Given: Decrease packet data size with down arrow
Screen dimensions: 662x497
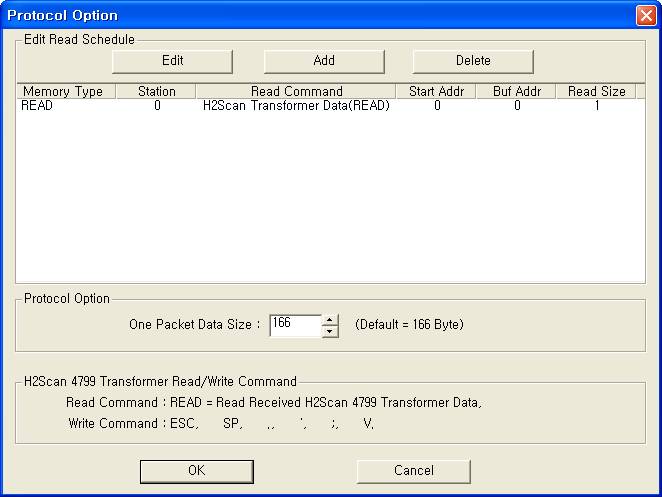Looking at the screenshot, I should [x=330, y=331].
